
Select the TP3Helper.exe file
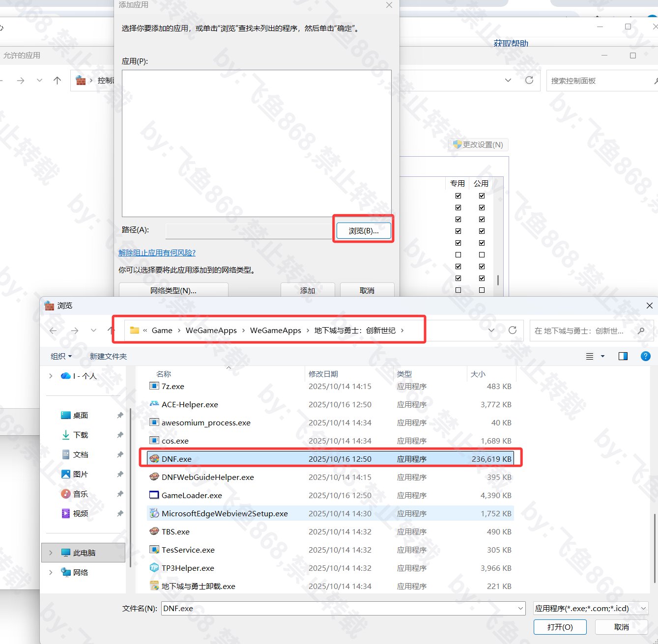click(x=188, y=568)
